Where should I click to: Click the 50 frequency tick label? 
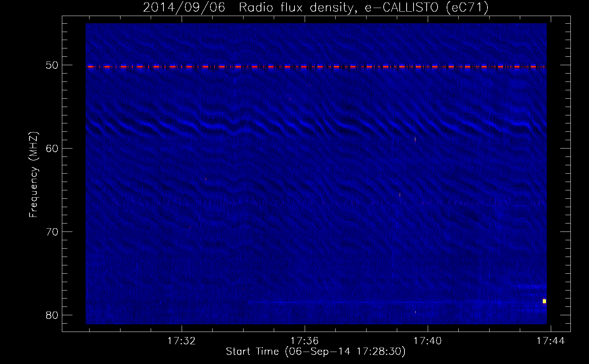pyautogui.click(x=52, y=65)
